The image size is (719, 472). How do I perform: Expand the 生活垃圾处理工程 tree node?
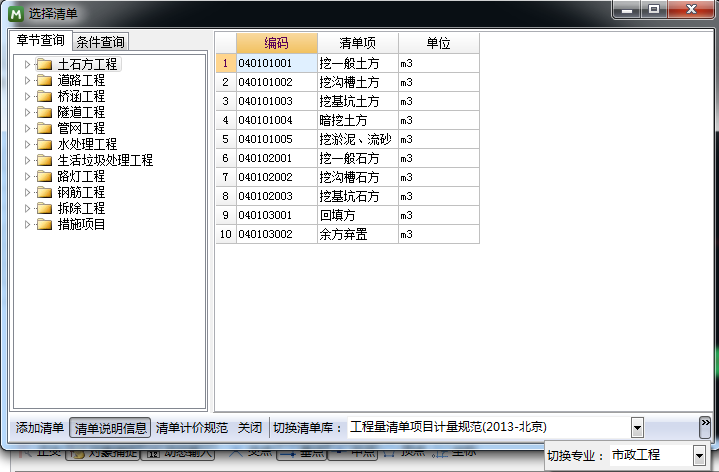(x=27, y=161)
